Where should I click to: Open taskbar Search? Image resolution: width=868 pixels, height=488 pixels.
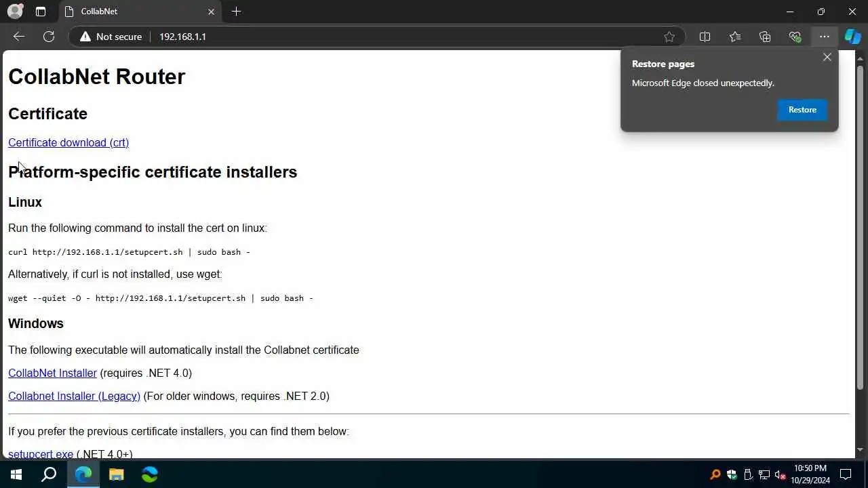(49, 474)
